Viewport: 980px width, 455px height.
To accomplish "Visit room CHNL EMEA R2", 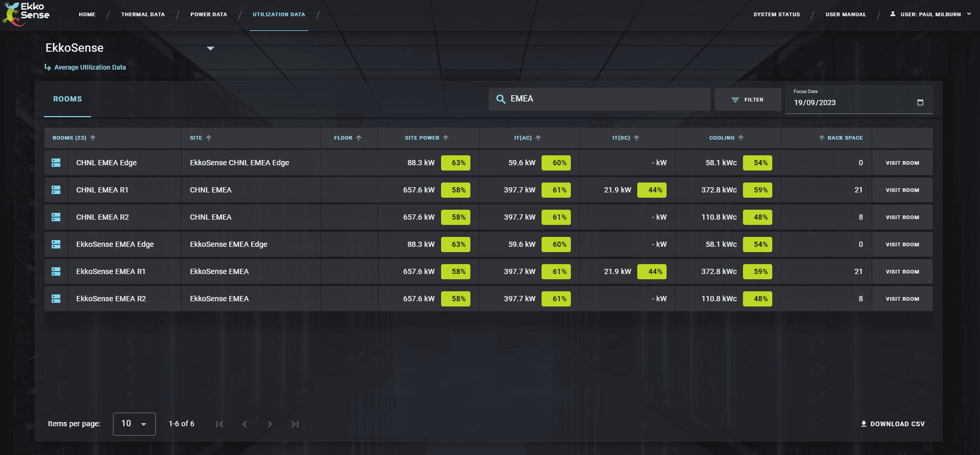I will pyautogui.click(x=902, y=217).
